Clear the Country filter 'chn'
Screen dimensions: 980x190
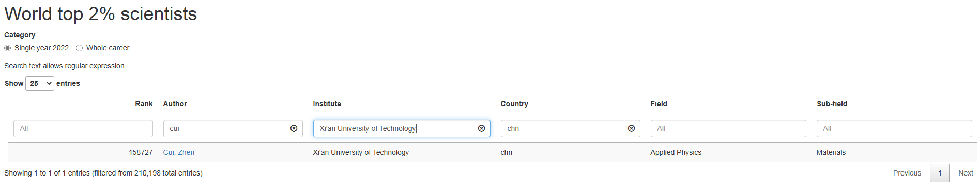click(x=631, y=128)
